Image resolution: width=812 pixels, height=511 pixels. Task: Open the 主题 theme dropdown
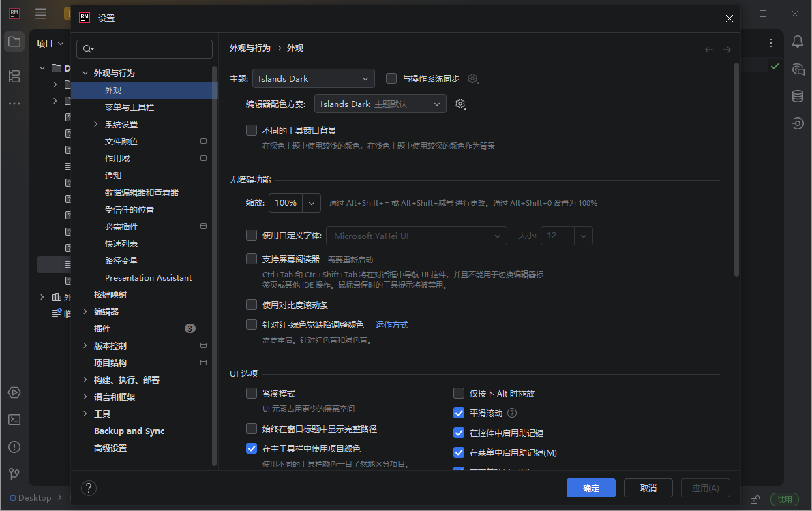point(313,78)
